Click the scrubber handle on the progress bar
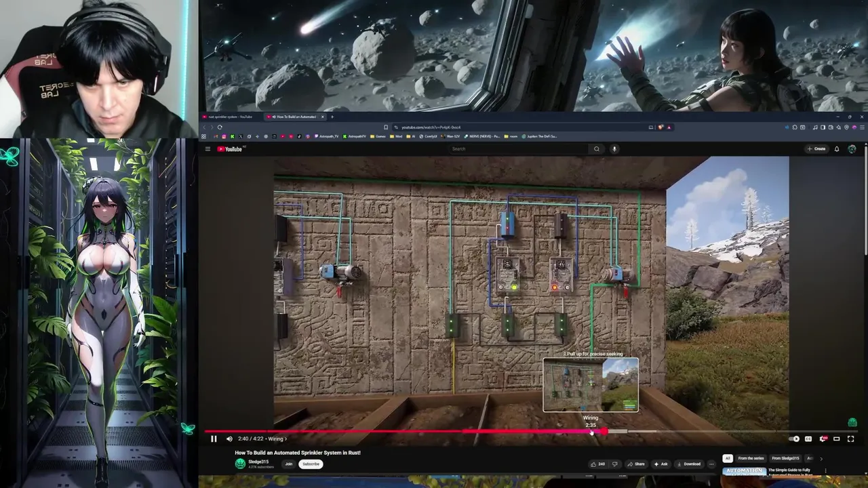Viewport: 868px width, 488px height. click(604, 431)
